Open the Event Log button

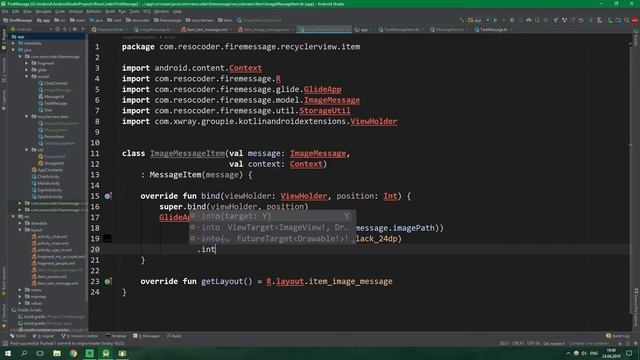pos(618,336)
